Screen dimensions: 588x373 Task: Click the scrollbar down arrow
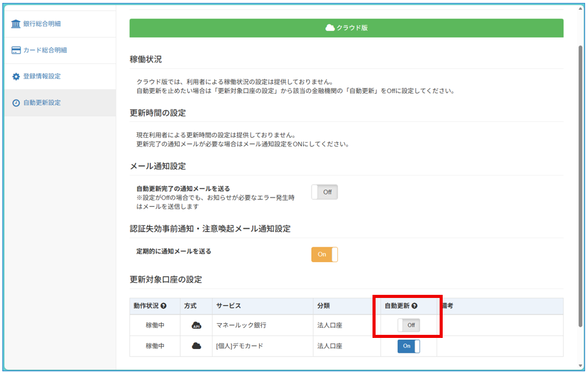point(581,366)
